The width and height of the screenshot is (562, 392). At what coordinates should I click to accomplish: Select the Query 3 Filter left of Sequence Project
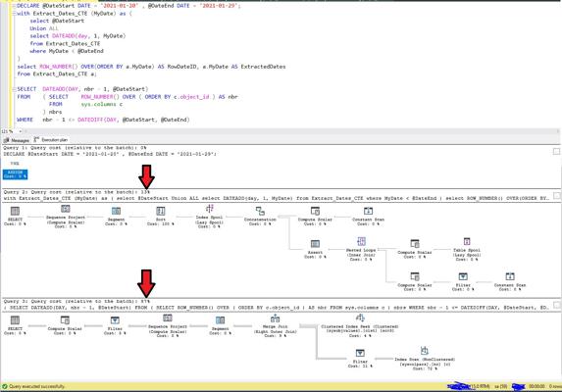point(115,325)
